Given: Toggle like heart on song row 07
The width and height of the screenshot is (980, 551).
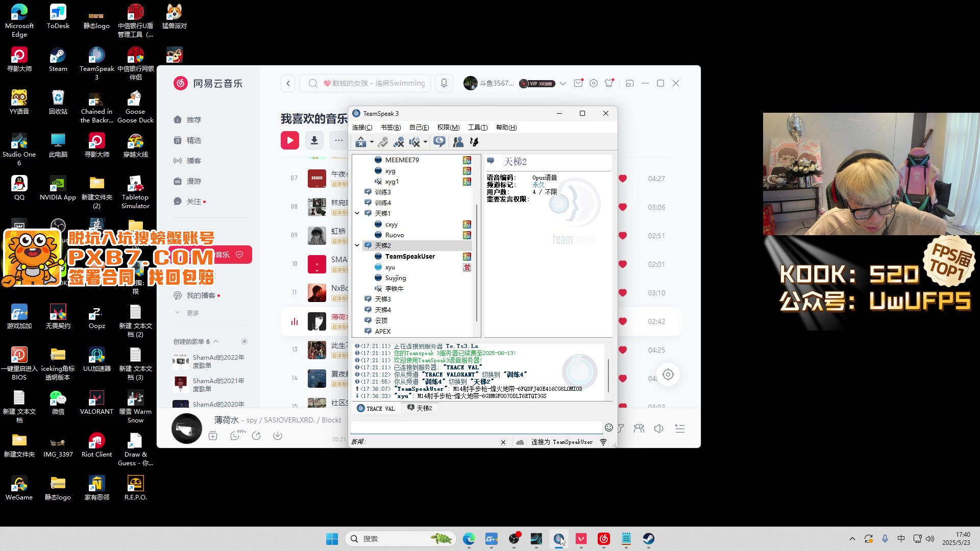Looking at the screenshot, I should point(623,179).
